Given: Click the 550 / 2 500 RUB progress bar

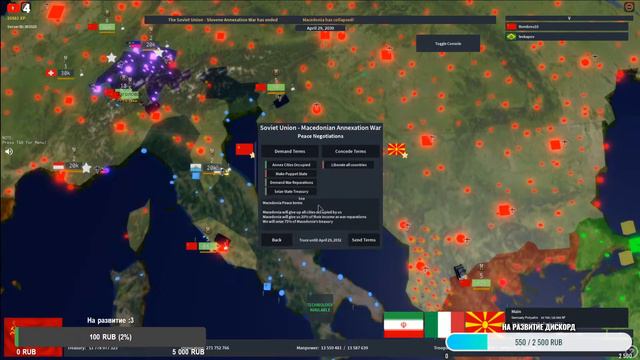Looking at the screenshot, I should pyautogui.click(x=538, y=342).
